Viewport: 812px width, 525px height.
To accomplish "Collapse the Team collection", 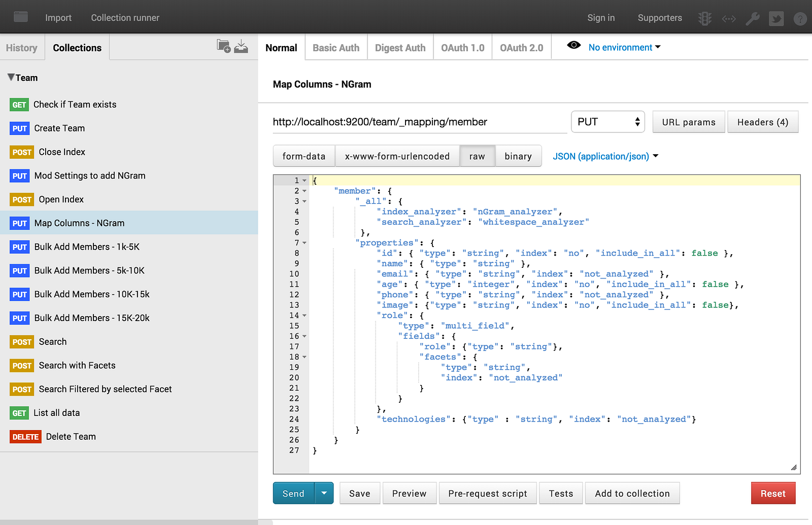I will click(x=11, y=77).
